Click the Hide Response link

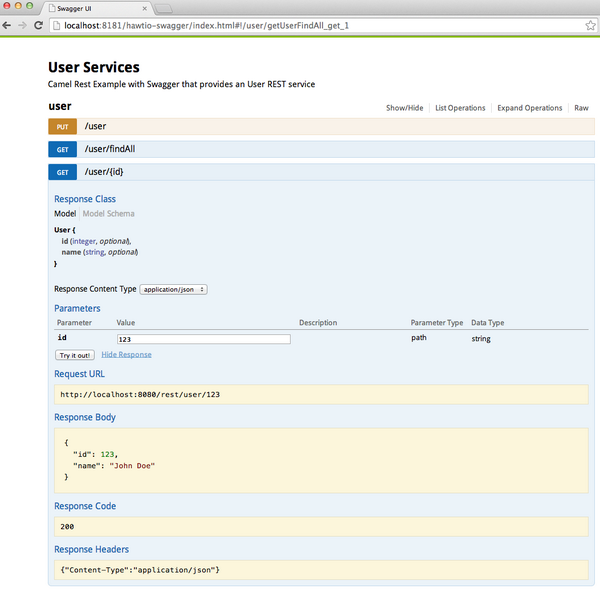pos(126,355)
